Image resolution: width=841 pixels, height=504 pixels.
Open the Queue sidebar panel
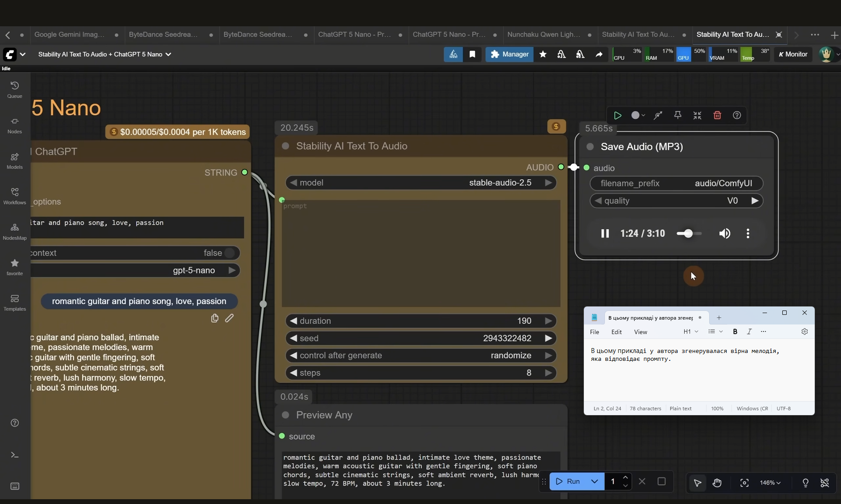pyautogui.click(x=14, y=89)
